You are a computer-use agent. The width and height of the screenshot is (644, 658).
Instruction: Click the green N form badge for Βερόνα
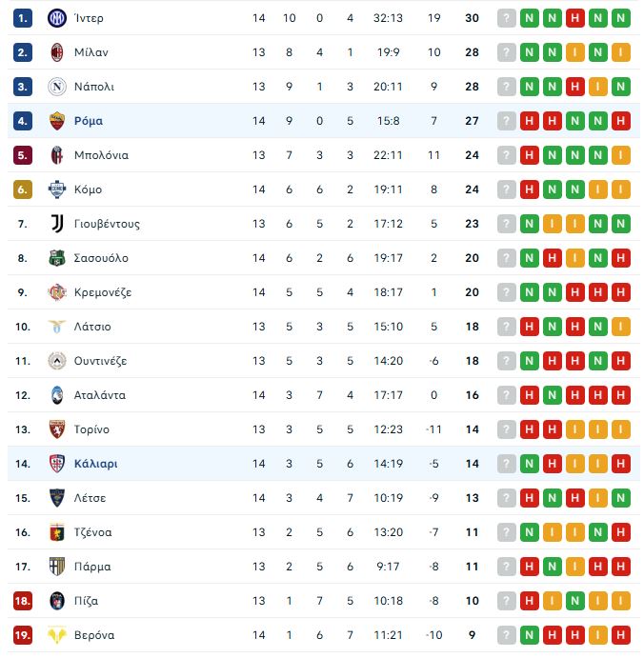tap(529, 635)
